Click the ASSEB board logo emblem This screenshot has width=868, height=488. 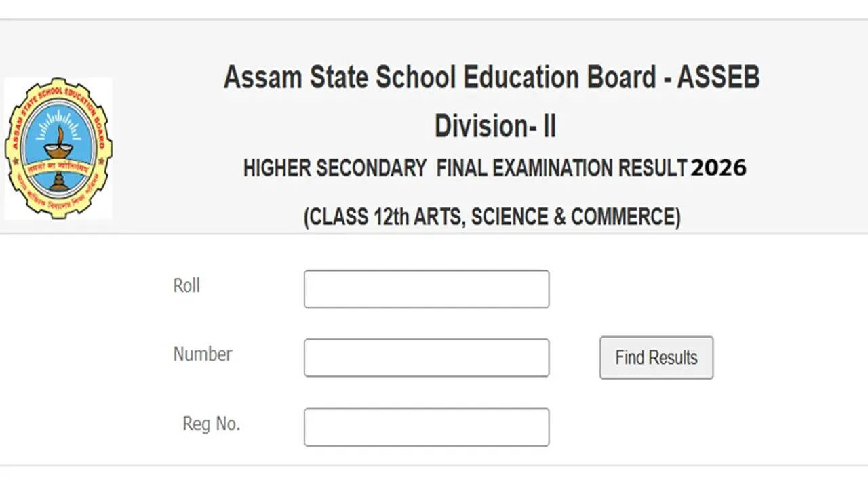58,148
